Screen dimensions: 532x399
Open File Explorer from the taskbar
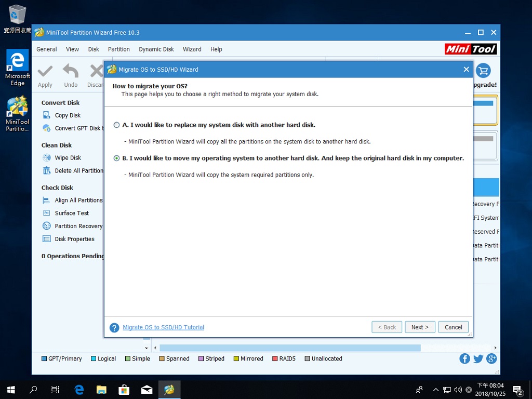pyautogui.click(x=101, y=390)
